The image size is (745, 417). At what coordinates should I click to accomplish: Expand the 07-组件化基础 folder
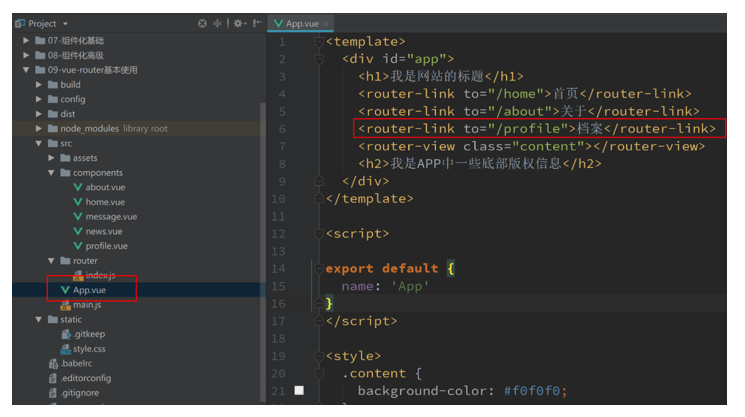pos(26,41)
